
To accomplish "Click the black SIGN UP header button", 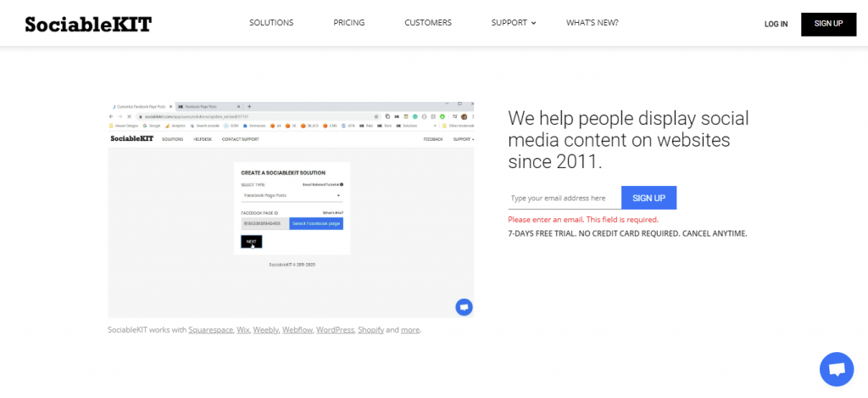I will pyautogui.click(x=829, y=24).
